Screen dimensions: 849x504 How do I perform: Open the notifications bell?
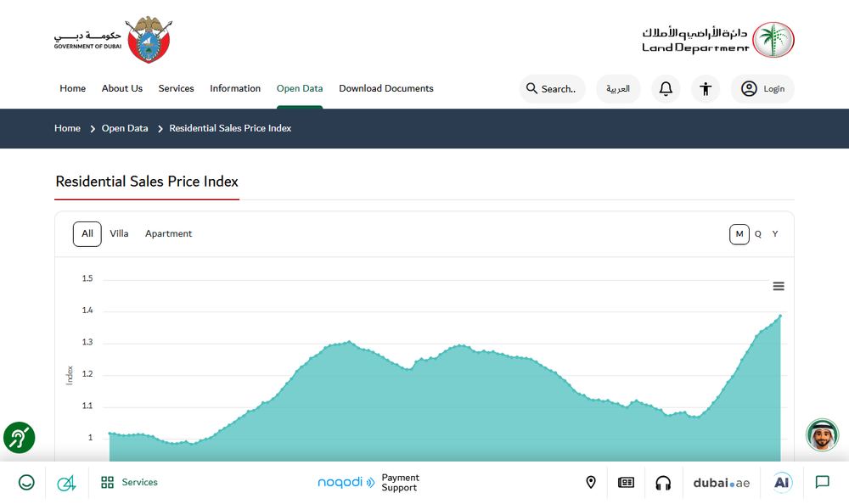(x=666, y=89)
